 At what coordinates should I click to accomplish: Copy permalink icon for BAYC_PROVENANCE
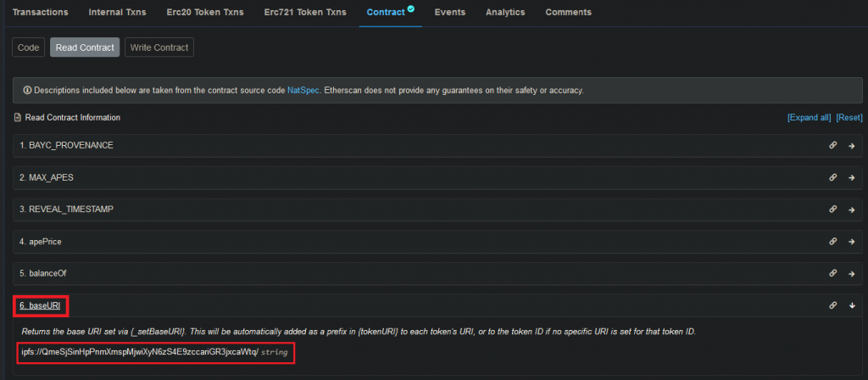832,145
